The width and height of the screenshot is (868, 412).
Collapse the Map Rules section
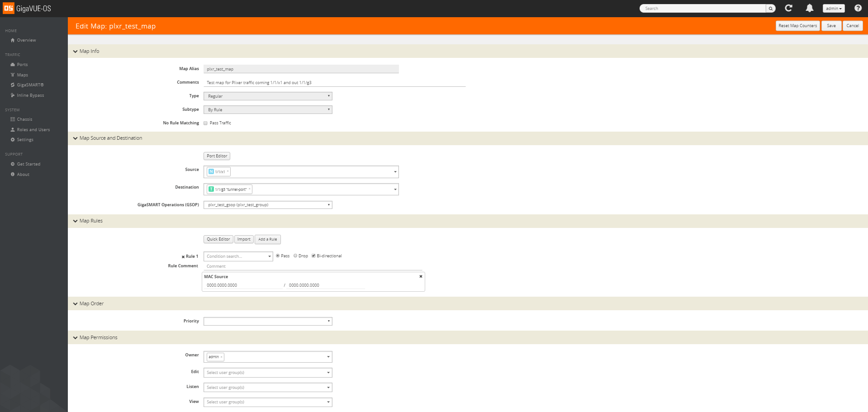point(75,221)
